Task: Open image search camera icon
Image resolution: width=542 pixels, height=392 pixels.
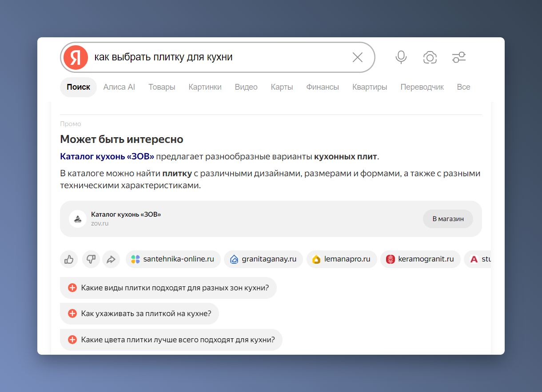Action: pos(430,57)
